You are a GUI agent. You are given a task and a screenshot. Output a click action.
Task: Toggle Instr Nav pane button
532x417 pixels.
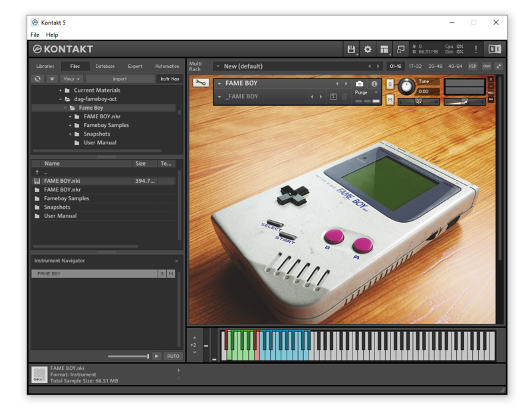(x=170, y=78)
